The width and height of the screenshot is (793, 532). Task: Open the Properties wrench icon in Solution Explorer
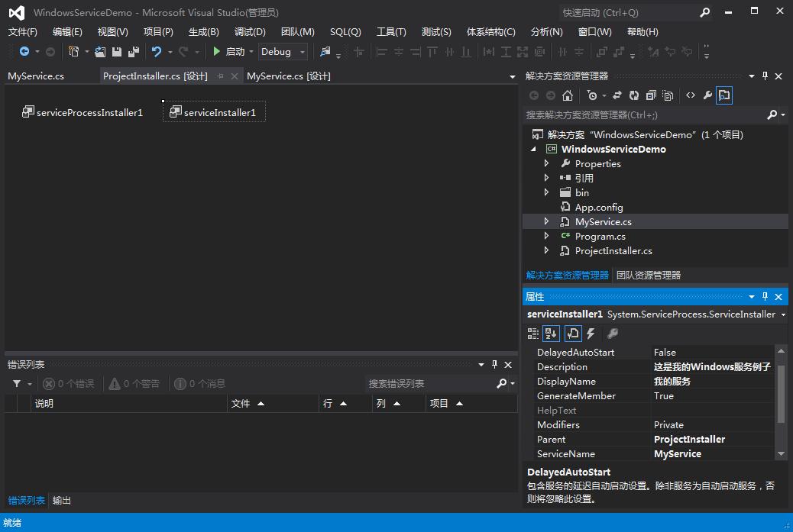click(707, 95)
